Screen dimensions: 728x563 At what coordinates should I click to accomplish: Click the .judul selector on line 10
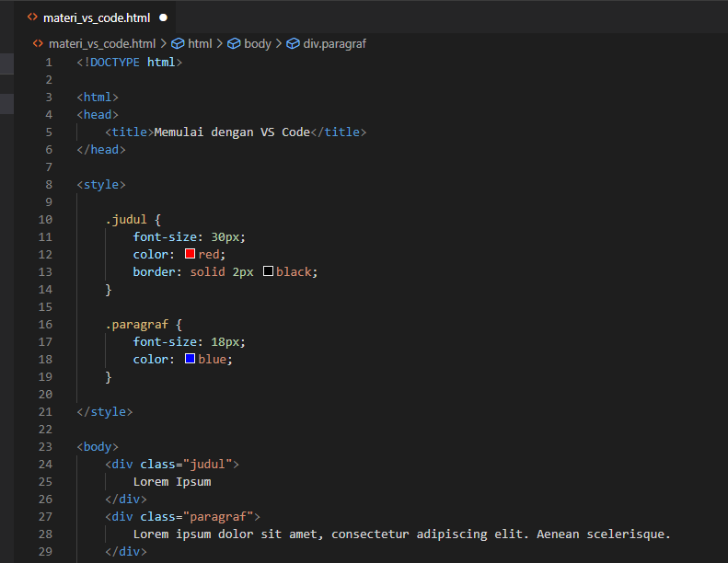(126, 220)
